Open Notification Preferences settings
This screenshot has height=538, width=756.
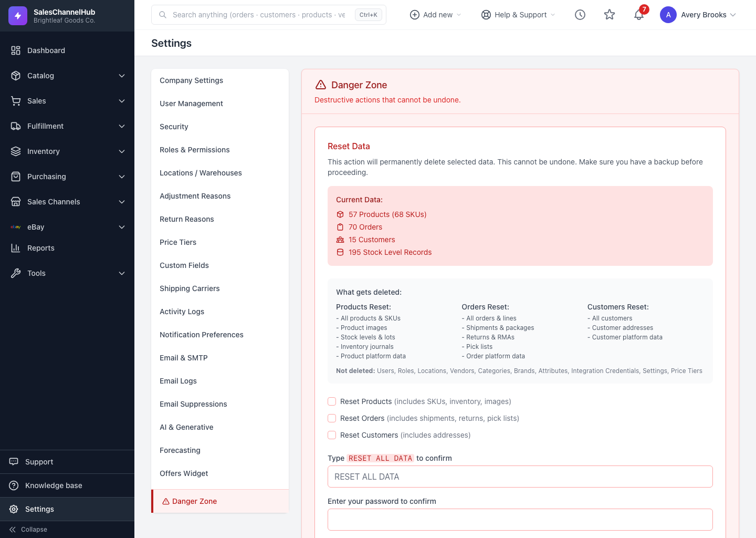[220, 335]
